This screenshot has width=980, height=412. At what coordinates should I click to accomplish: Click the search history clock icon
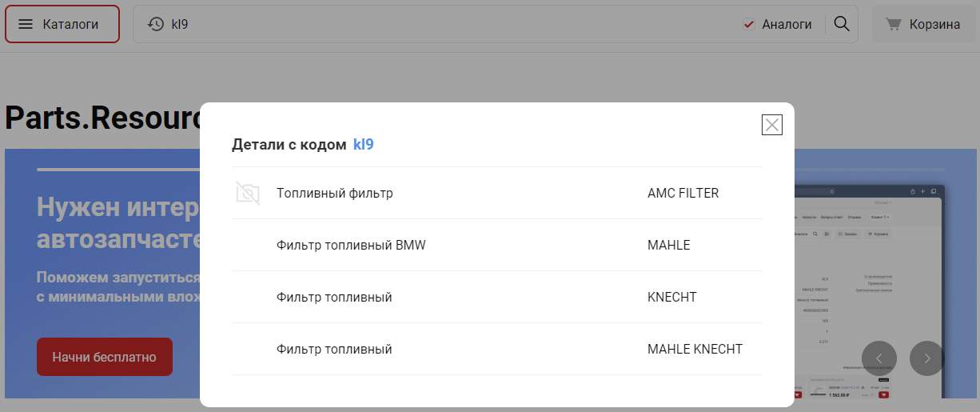point(156,24)
